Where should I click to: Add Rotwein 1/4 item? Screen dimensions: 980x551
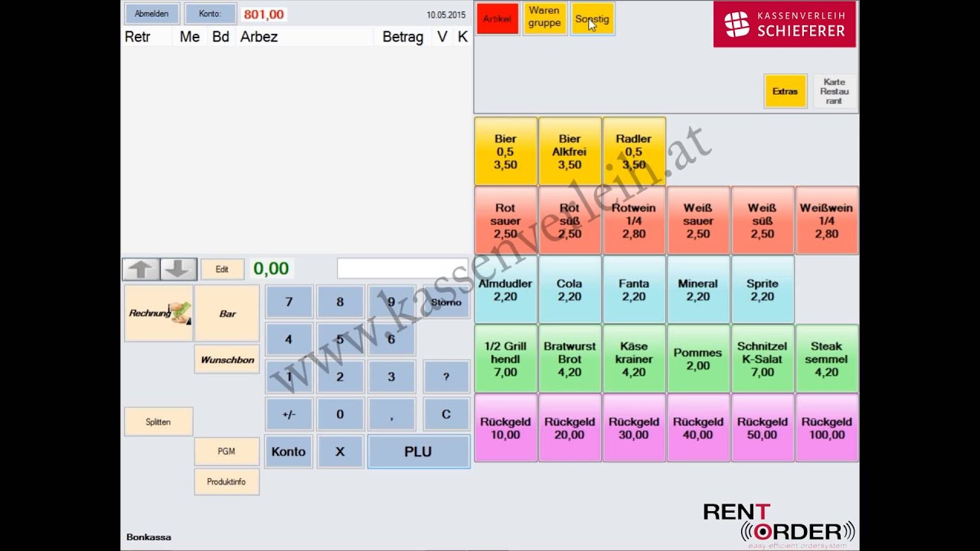pyautogui.click(x=634, y=220)
